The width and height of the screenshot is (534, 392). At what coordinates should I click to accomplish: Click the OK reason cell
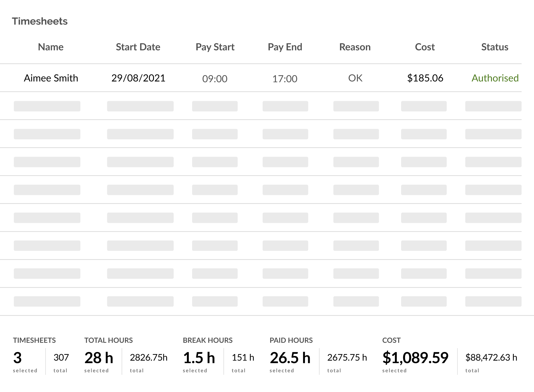(x=355, y=78)
